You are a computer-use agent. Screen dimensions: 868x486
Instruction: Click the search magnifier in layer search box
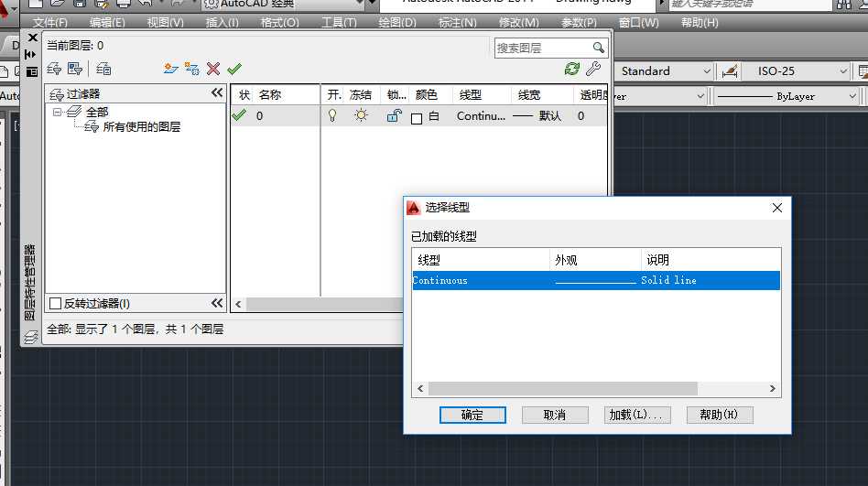pyautogui.click(x=599, y=49)
